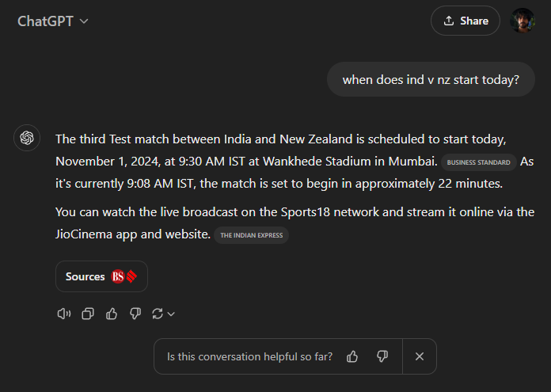The image size is (551, 392).
Task: Click the user message bubble
Action: [x=431, y=79]
